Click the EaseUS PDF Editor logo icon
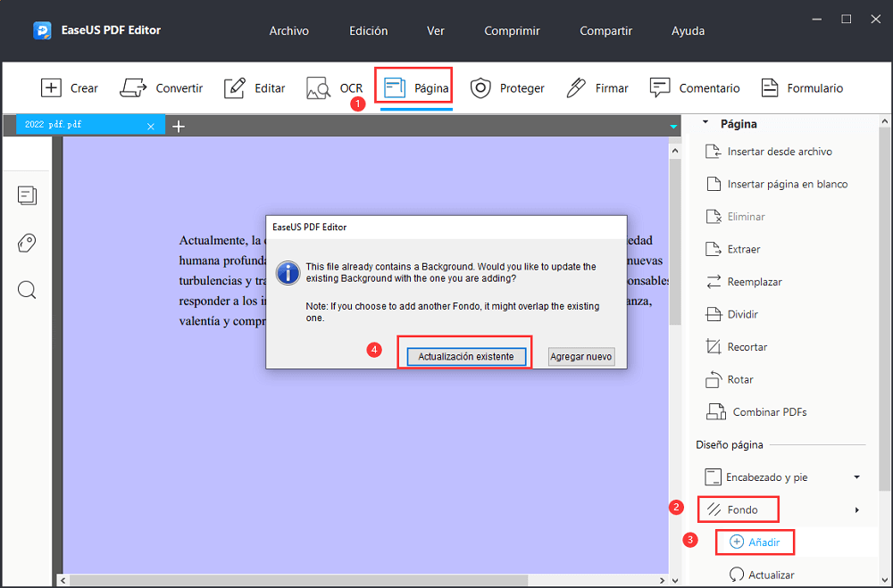 (42, 30)
